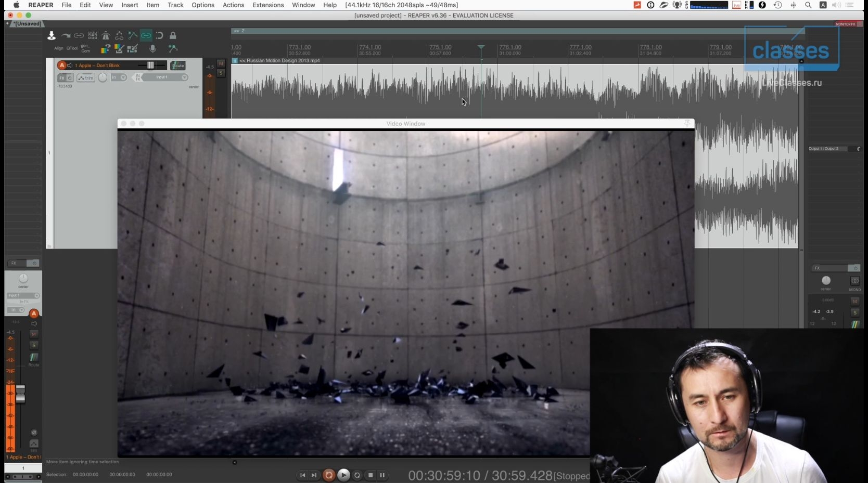Click the Stop transport button

371,475
